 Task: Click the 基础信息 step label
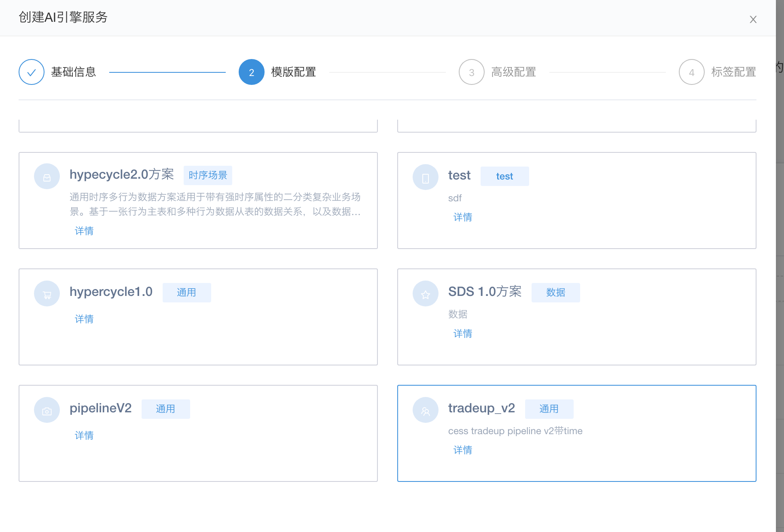pyautogui.click(x=74, y=72)
